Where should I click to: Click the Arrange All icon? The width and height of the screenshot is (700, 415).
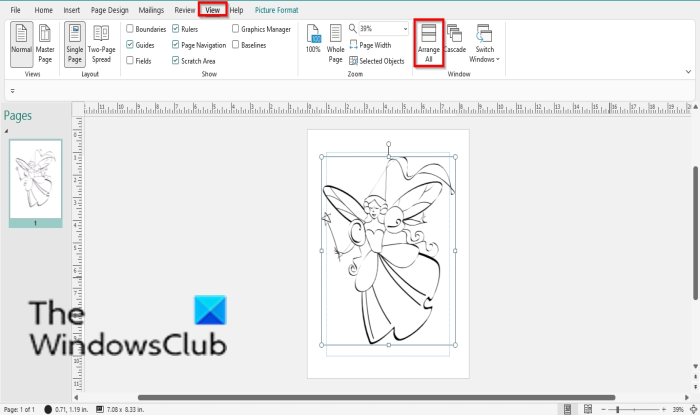pyautogui.click(x=429, y=45)
